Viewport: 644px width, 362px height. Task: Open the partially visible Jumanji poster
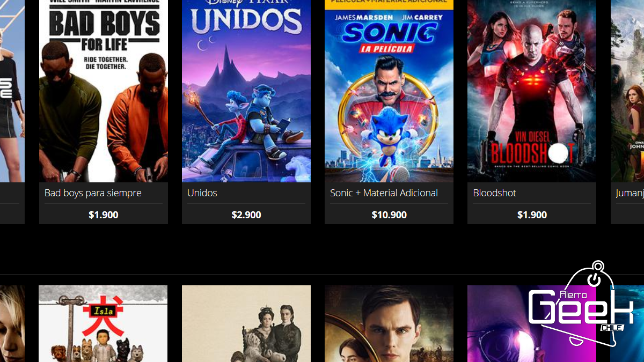click(627, 91)
